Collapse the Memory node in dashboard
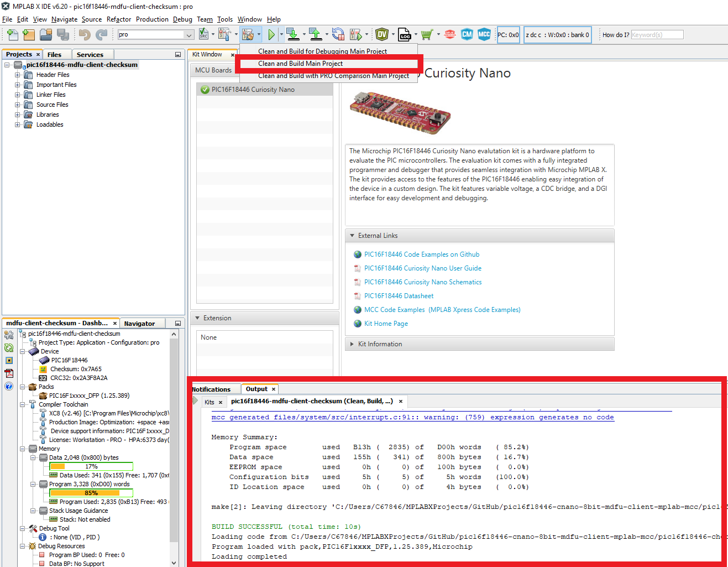The width and height of the screenshot is (728, 567). (23, 449)
